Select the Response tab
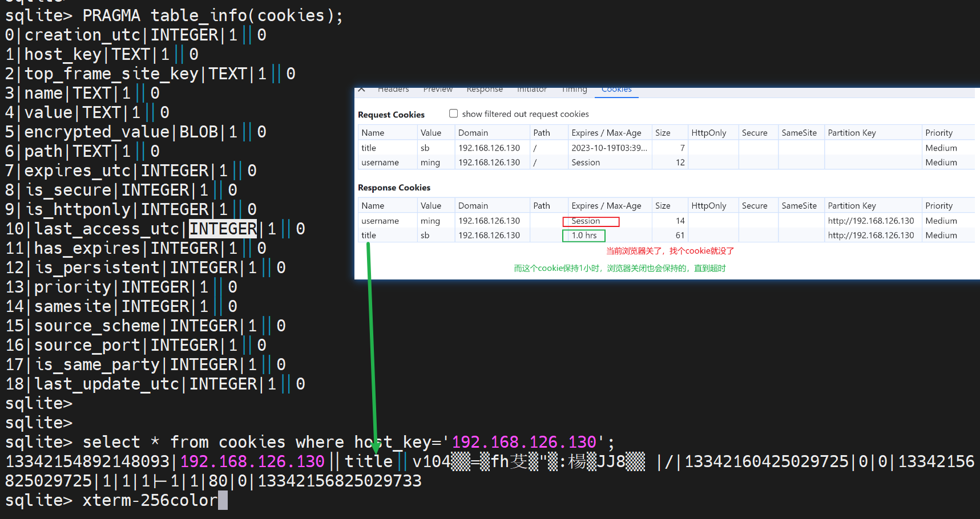This screenshot has width=980, height=519. coord(485,90)
